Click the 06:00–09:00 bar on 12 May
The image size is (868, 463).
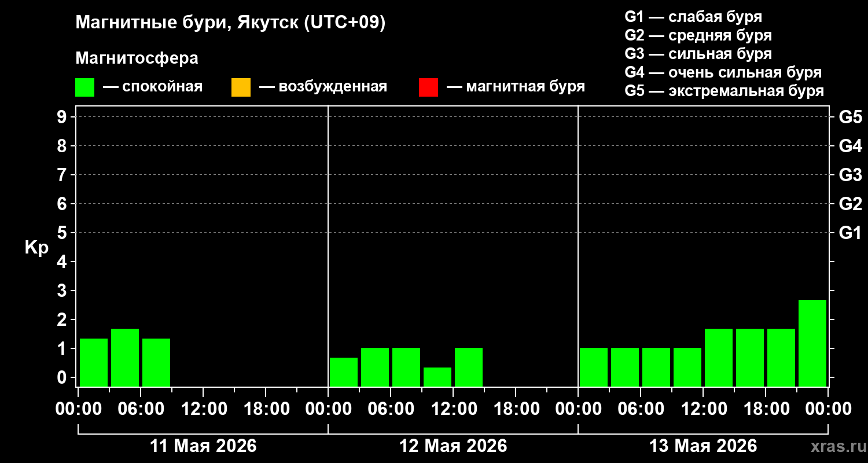pos(406,367)
